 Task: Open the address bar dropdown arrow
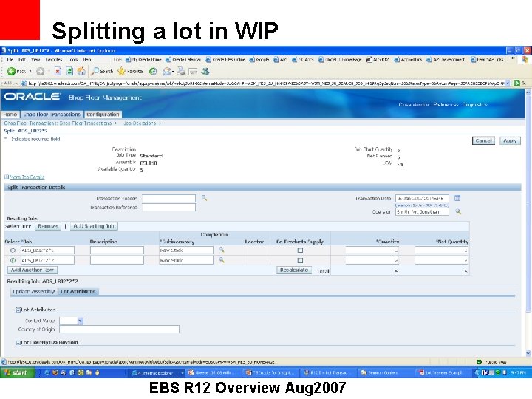(x=508, y=83)
